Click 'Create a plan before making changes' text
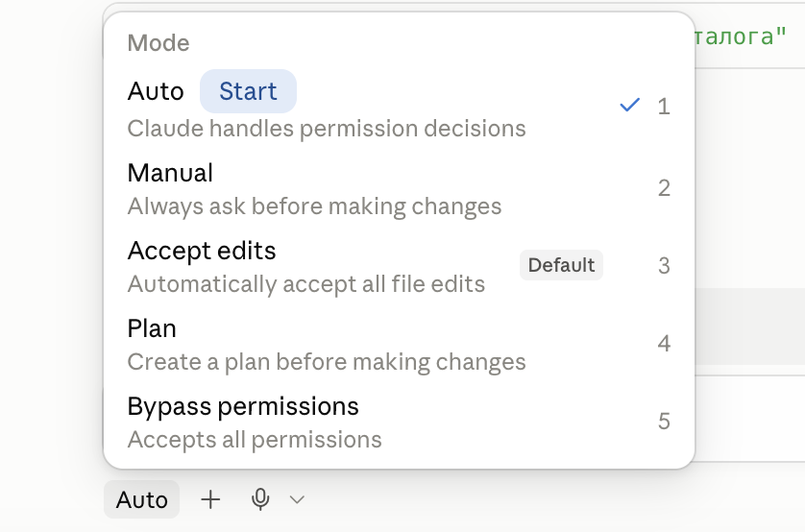The height and width of the screenshot is (532, 805). [327, 362]
